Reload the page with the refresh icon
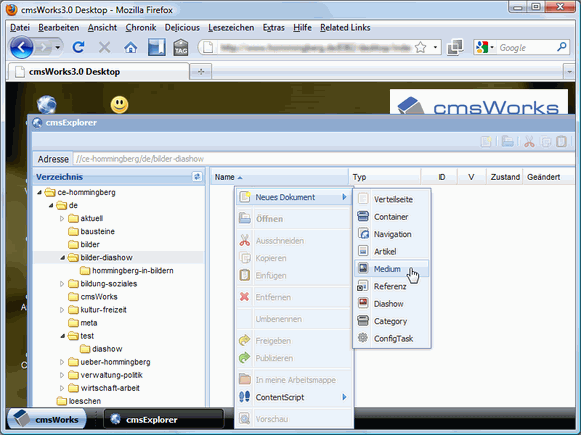Viewport: 581px width, 435px height. [79, 47]
